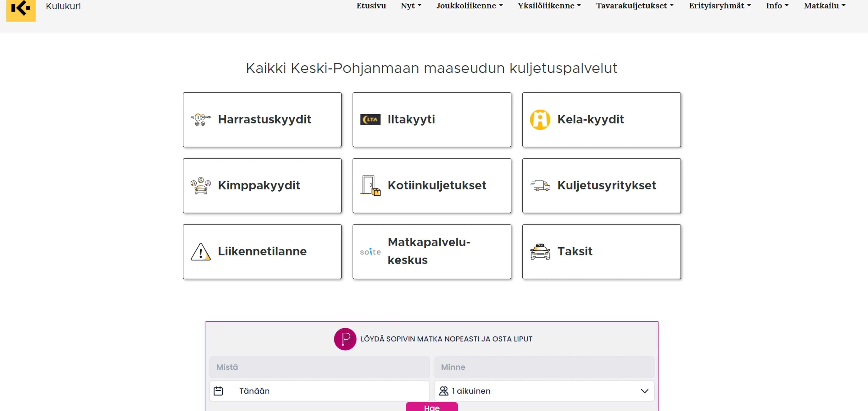Click the orange Kela icon
This screenshot has height=411, width=868.
(x=540, y=119)
